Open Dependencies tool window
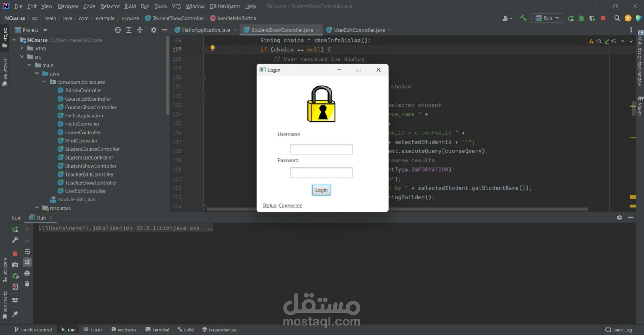Viewport: 644px width, 335px height. point(219,330)
